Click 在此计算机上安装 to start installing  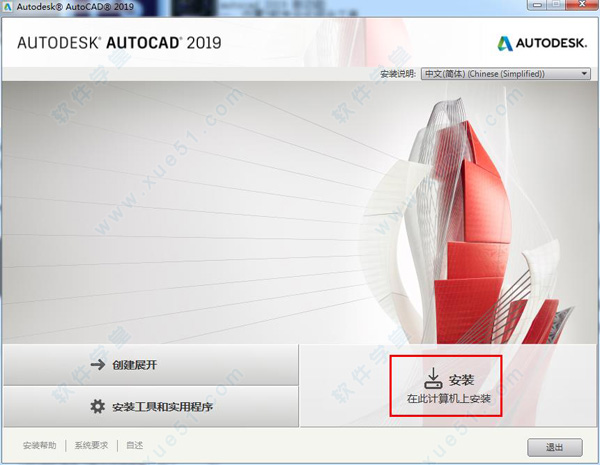click(x=448, y=399)
